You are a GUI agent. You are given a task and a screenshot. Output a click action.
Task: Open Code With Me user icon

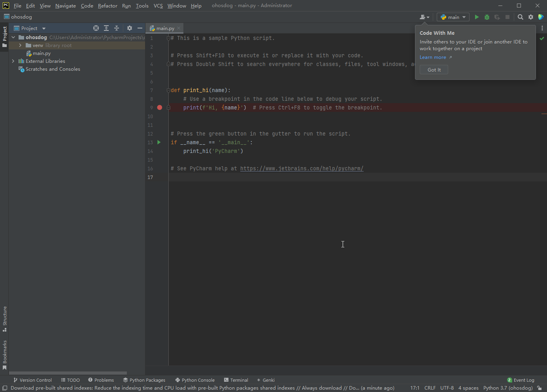[x=424, y=17]
